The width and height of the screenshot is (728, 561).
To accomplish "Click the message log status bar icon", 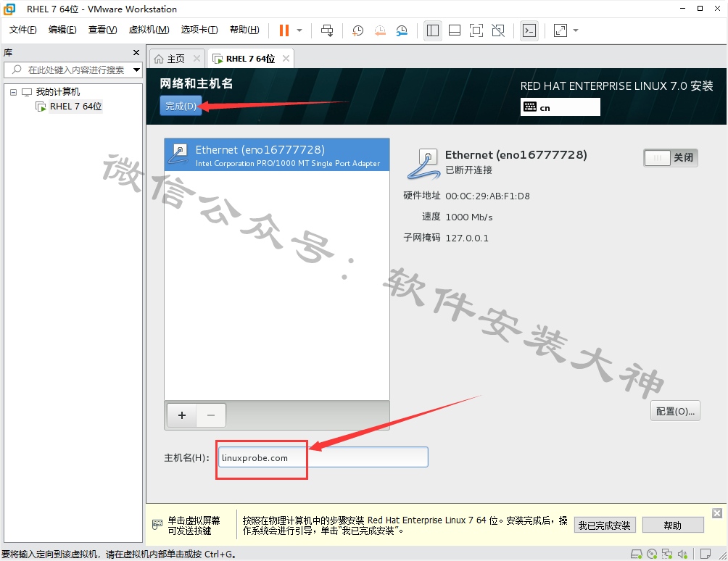I will click(706, 554).
